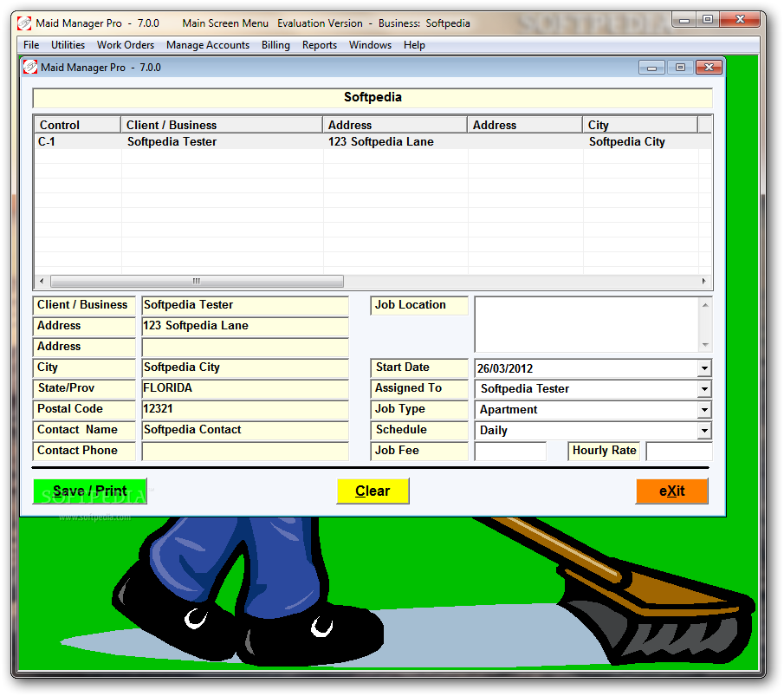Click the Postal Code field 12321
The height and width of the screenshot is (696, 784).
(x=245, y=409)
